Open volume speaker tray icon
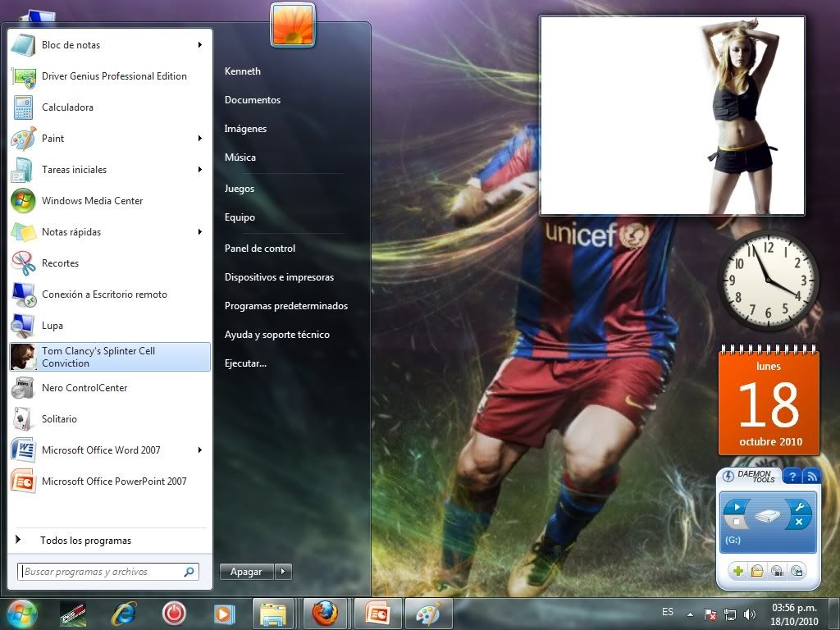Viewport: 840px width, 630px height. pyautogui.click(x=750, y=614)
